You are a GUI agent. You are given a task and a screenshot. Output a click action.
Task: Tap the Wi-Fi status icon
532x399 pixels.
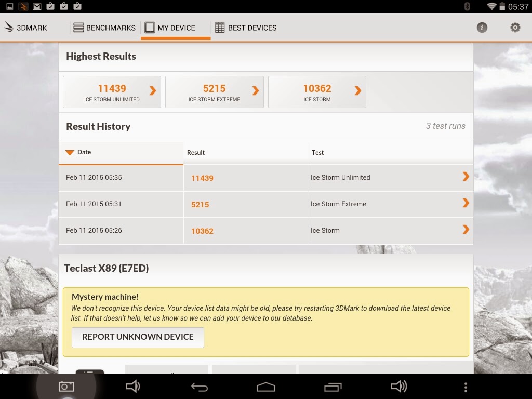tap(491, 6)
